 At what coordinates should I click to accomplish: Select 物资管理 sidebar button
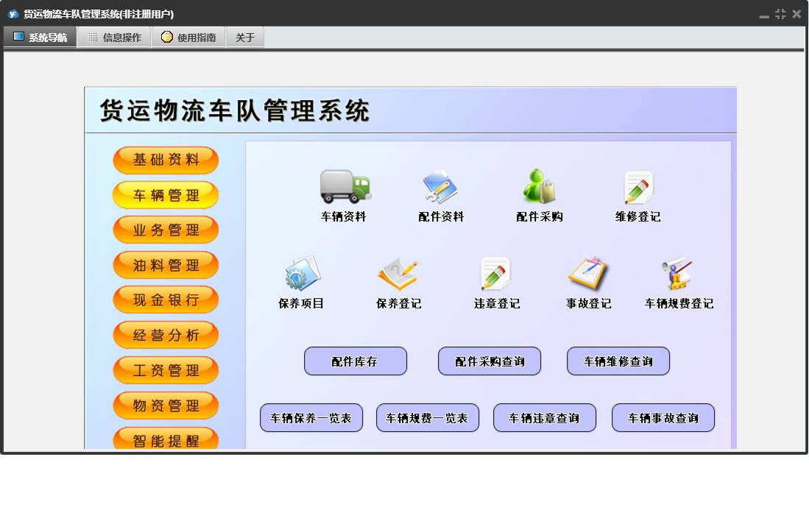[166, 405]
